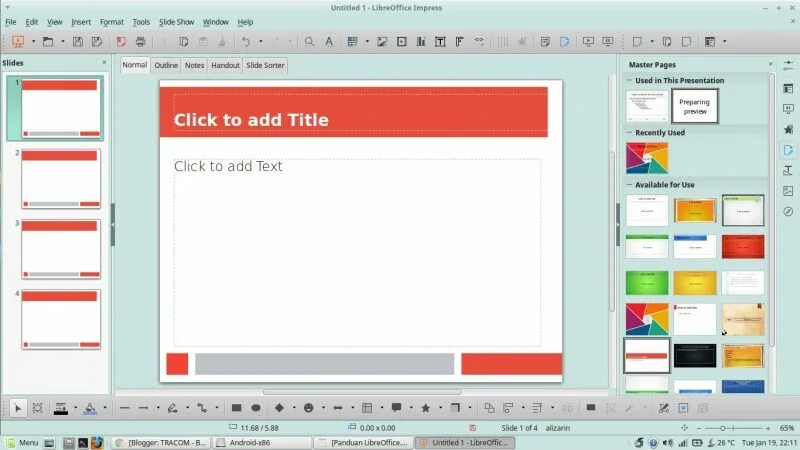
Task: Switch to the Slide Sorter tab
Action: tap(265, 65)
